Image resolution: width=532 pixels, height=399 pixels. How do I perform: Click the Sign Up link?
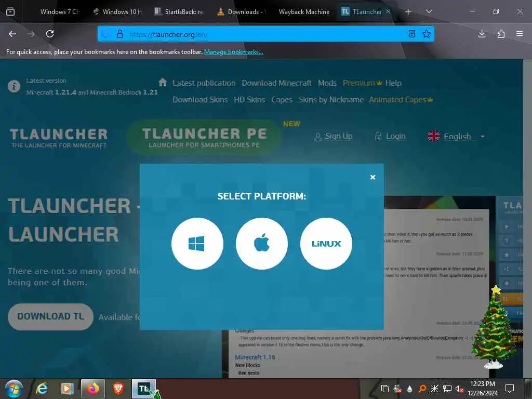point(333,137)
